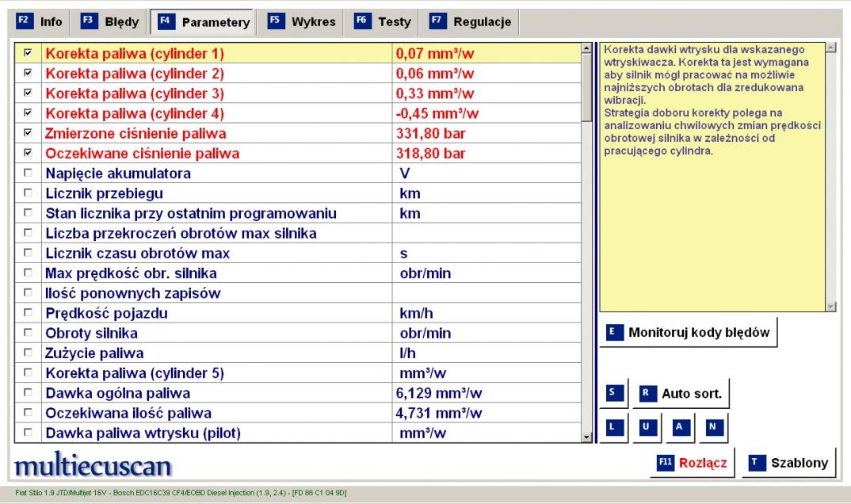Click the 6,129 mm³/w value

click(x=439, y=393)
